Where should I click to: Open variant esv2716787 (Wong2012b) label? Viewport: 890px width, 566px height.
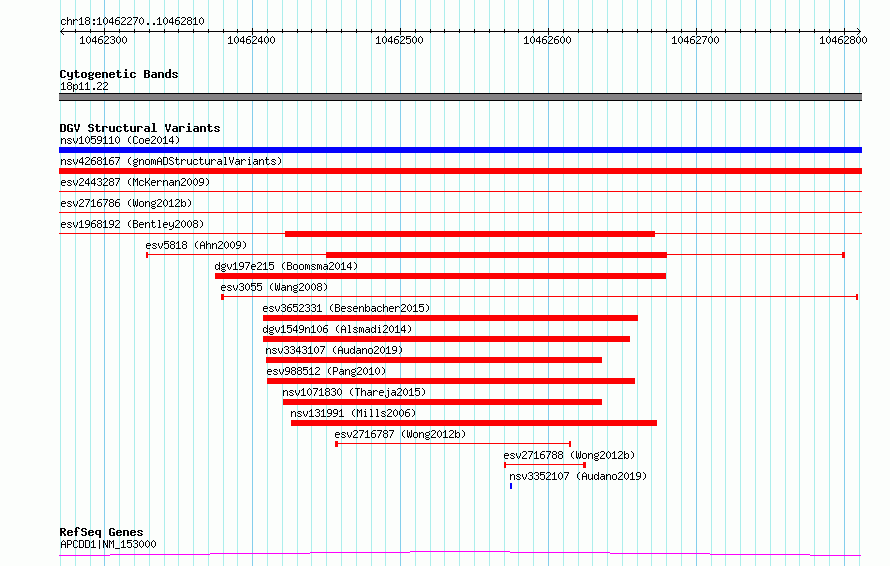coord(400,434)
